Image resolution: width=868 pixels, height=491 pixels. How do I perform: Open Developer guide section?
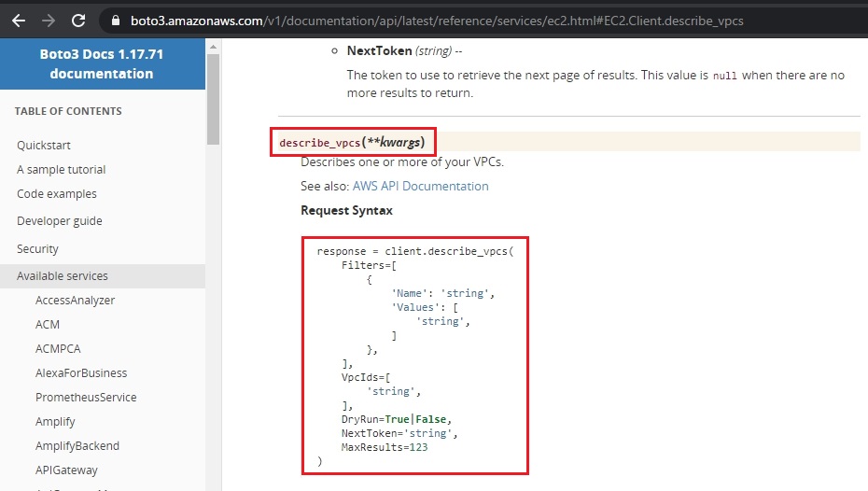click(59, 221)
